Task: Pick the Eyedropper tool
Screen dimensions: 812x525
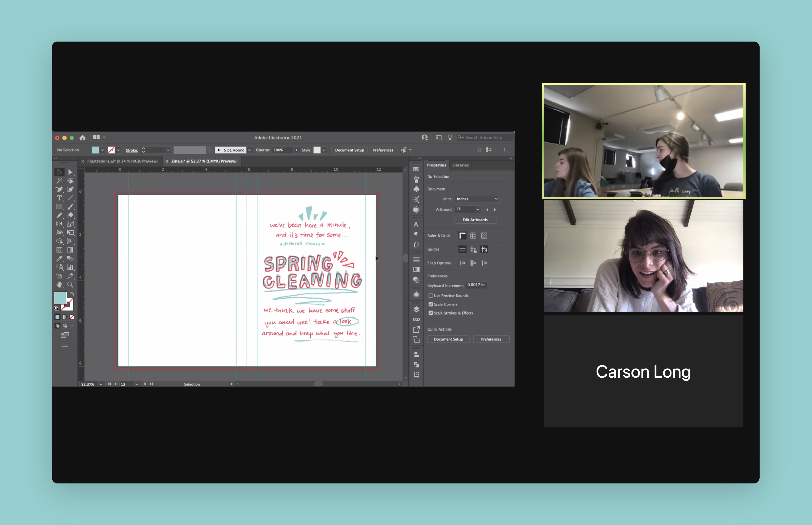Action: [59, 259]
